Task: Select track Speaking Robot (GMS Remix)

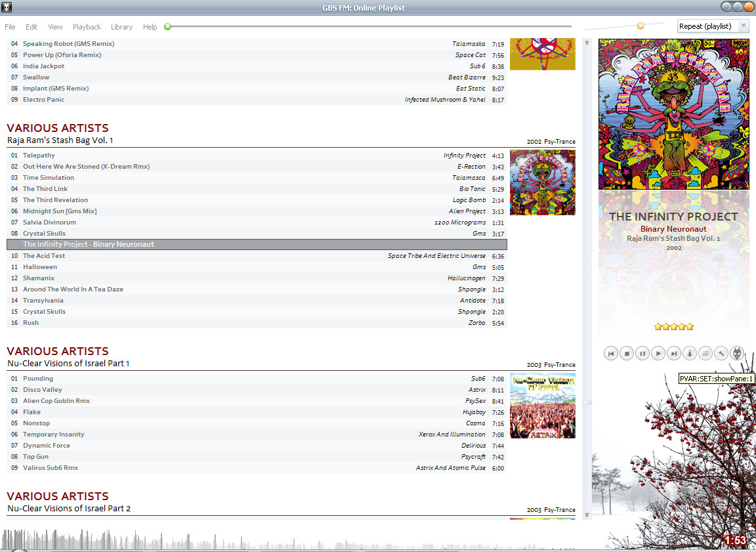Action: point(257,43)
